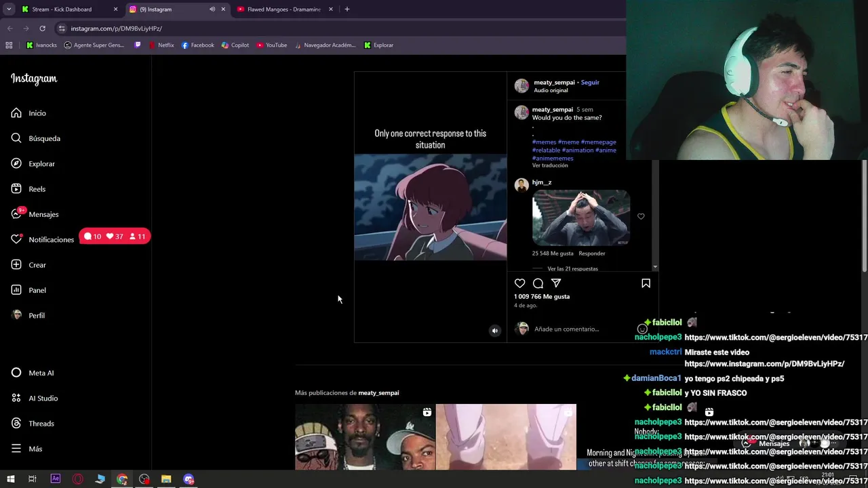Follow meaty_sempai with Seguir
This screenshot has width=868, height=488.
[590, 82]
